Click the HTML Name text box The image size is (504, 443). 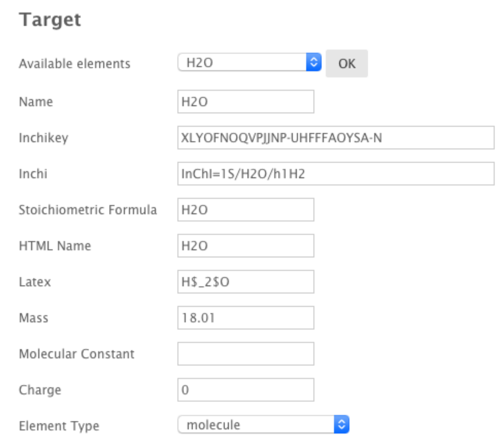(x=245, y=245)
